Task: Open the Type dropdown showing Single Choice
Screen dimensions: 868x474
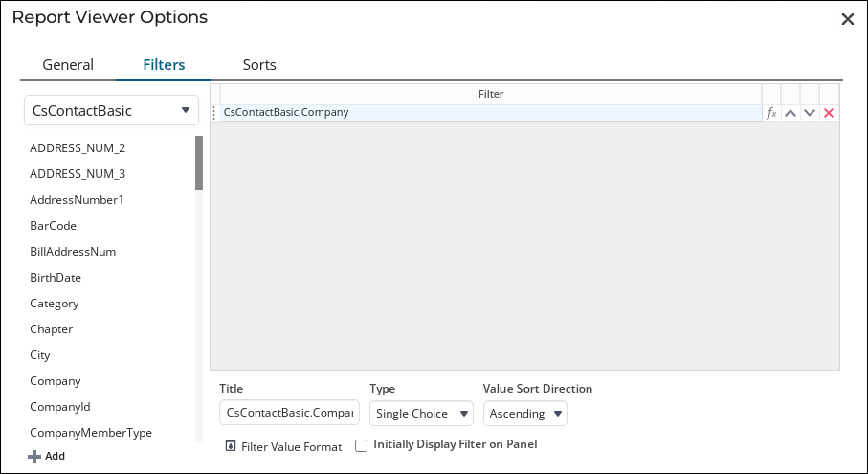Action: [x=421, y=413]
